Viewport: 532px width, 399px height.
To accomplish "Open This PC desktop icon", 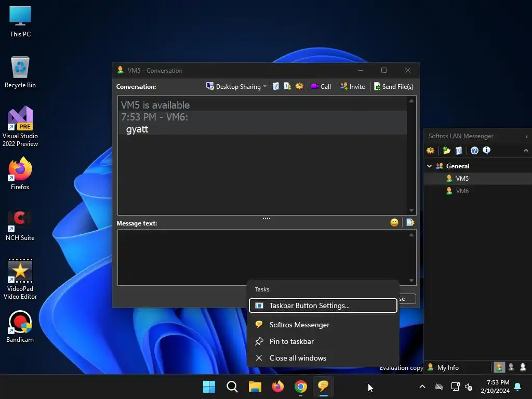I will pos(20,21).
